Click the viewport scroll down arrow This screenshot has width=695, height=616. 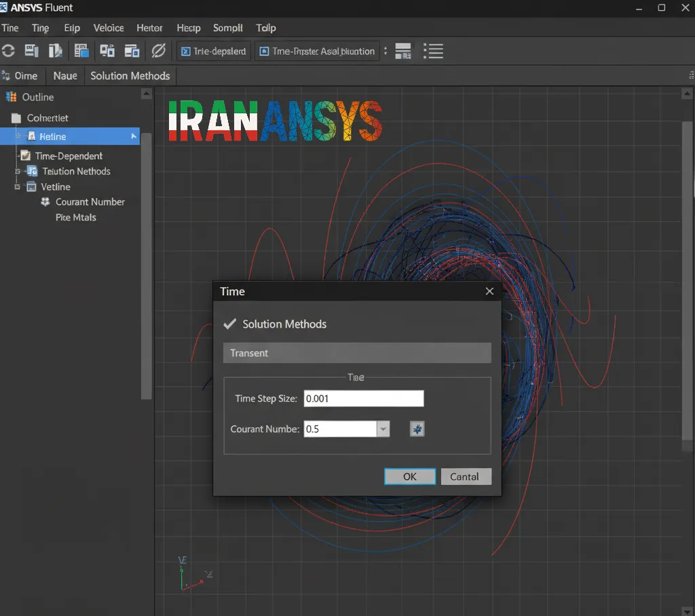pyautogui.click(x=687, y=611)
